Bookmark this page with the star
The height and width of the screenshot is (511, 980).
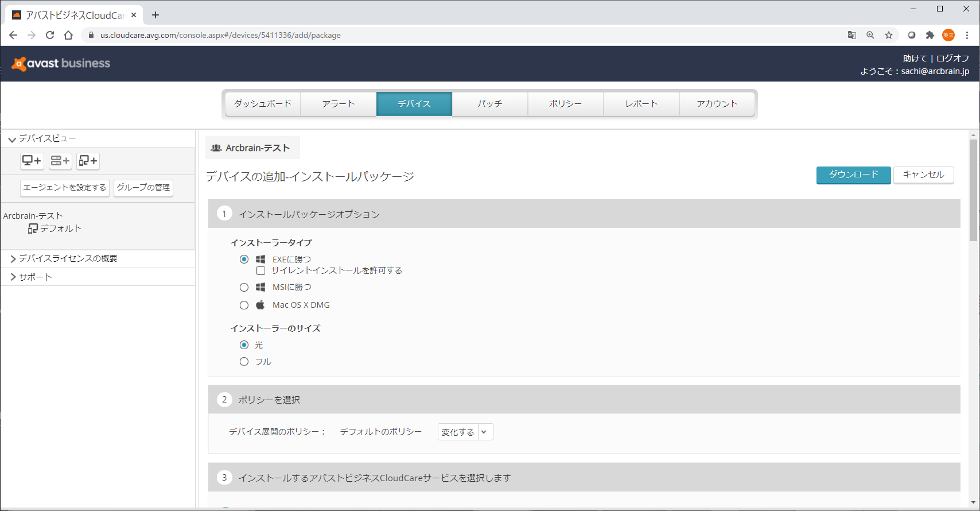[889, 35]
